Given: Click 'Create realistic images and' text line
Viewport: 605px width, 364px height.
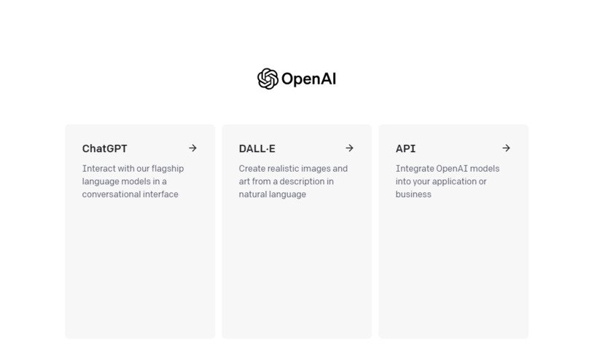Looking at the screenshot, I should [293, 169].
